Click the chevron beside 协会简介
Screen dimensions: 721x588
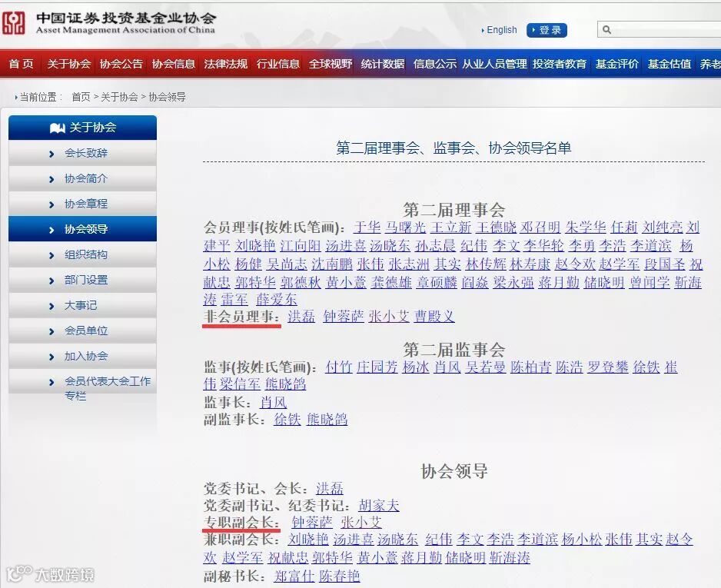[x=51, y=179]
